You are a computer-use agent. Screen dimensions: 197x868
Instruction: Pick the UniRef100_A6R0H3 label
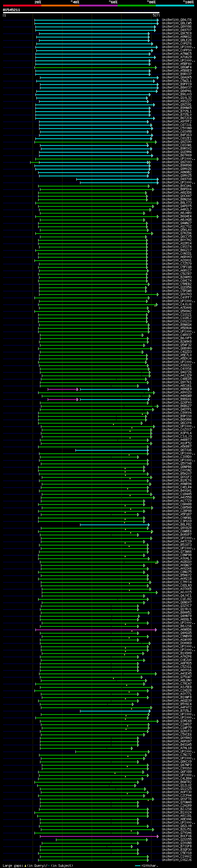pos(177,257)
